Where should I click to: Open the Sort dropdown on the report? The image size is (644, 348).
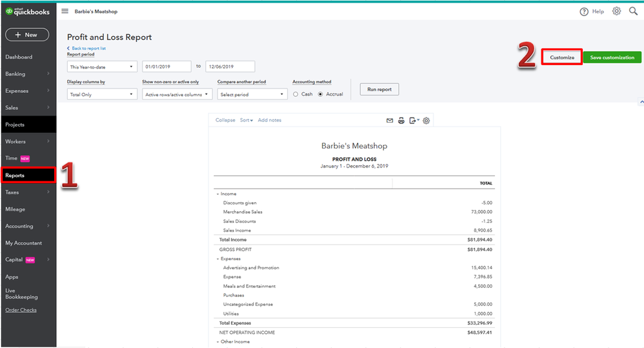tap(247, 120)
